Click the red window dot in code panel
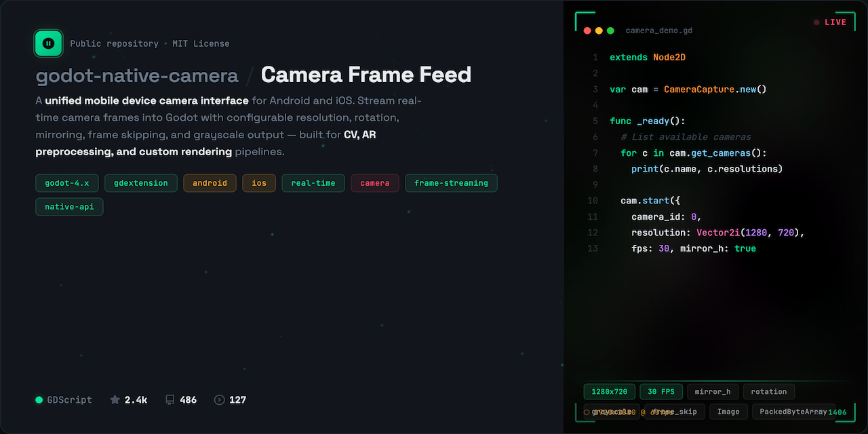The image size is (868, 434). pos(587,31)
